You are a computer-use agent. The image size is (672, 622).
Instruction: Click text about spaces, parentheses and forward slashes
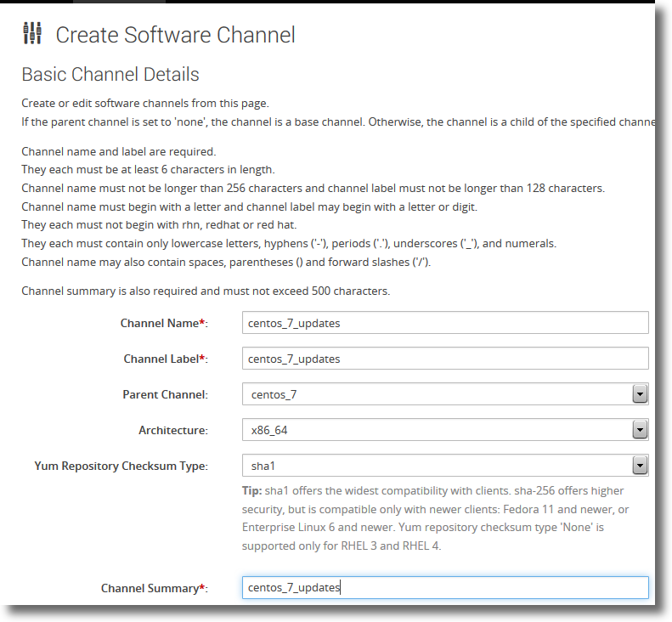pyautogui.click(x=226, y=262)
